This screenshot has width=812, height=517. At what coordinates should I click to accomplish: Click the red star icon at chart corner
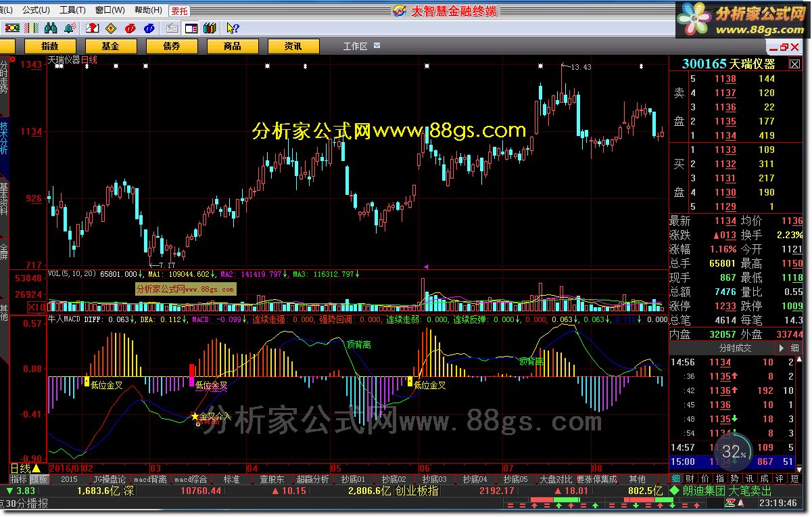coord(12,60)
